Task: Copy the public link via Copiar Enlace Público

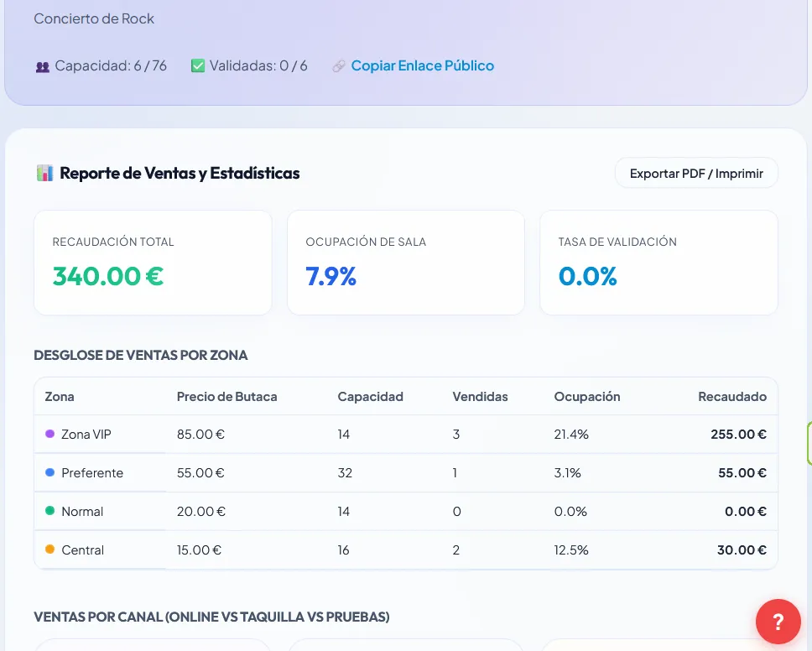Action: [423, 65]
